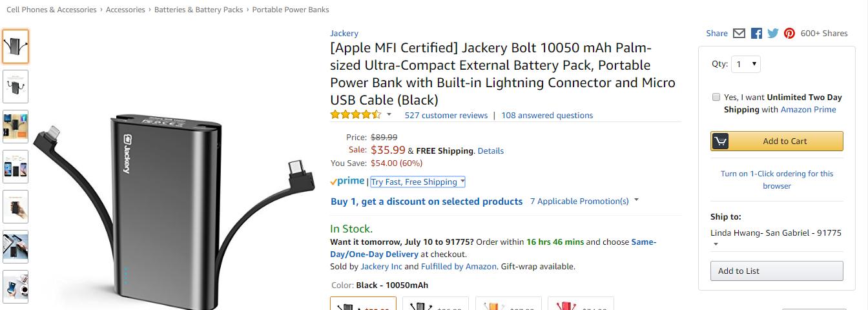
Task: Select the Black - 10050mAh color swatch
Action: pos(364,304)
